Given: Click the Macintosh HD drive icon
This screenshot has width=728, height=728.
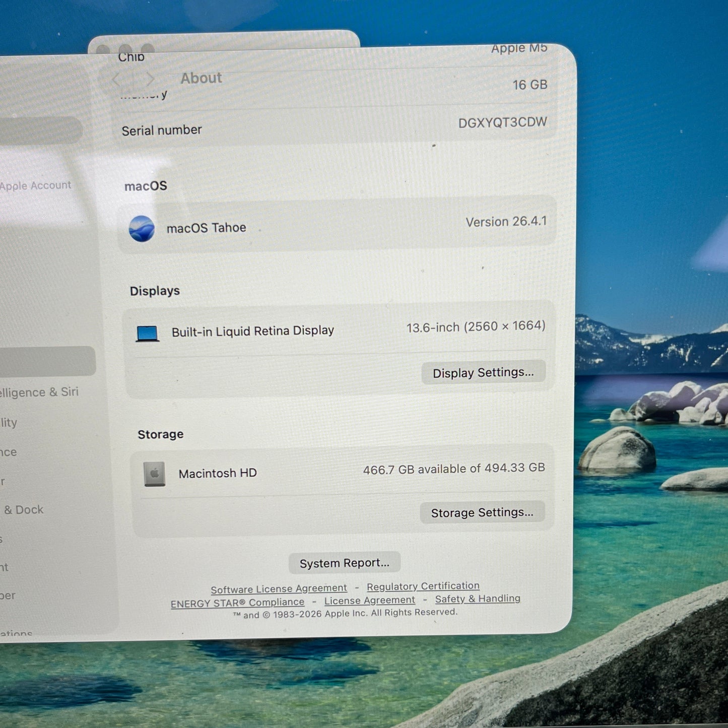Looking at the screenshot, I should pos(155,474).
